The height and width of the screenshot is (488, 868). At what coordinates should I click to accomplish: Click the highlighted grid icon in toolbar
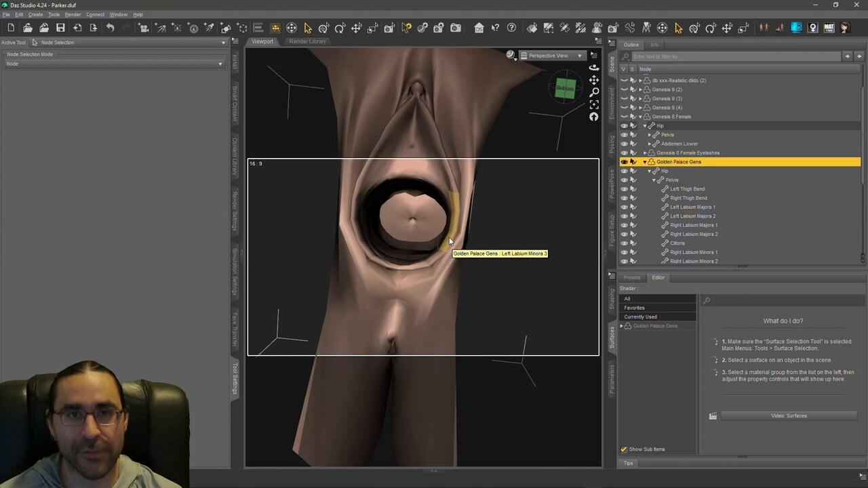[275, 28]
